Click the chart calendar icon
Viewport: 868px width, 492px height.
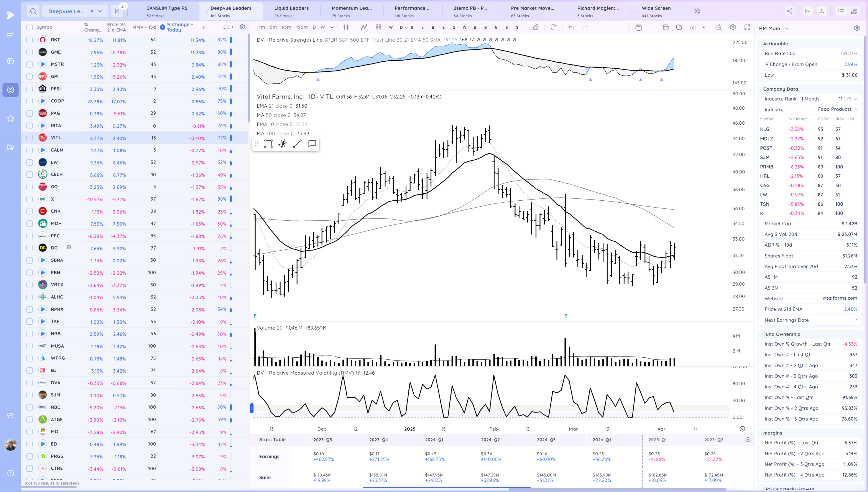click(x=638, y=27)
